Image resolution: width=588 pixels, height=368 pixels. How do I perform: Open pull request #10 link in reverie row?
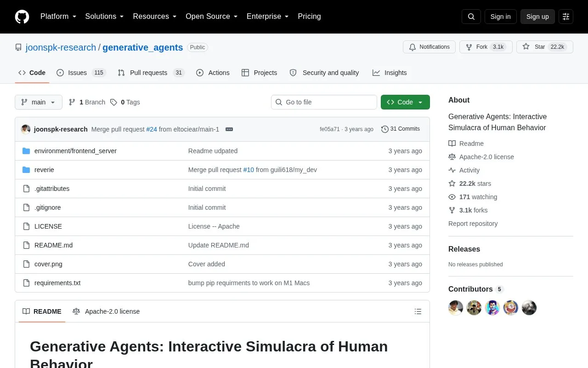[249, 170]
